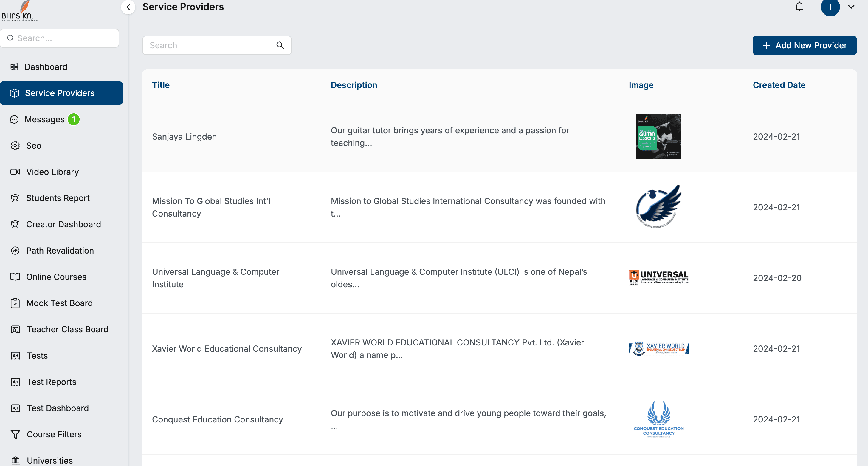This screenshot has width=868, height=466.
Task: Open the T user avatar menu
Action: pyautogui.click(x=830, y=7)
